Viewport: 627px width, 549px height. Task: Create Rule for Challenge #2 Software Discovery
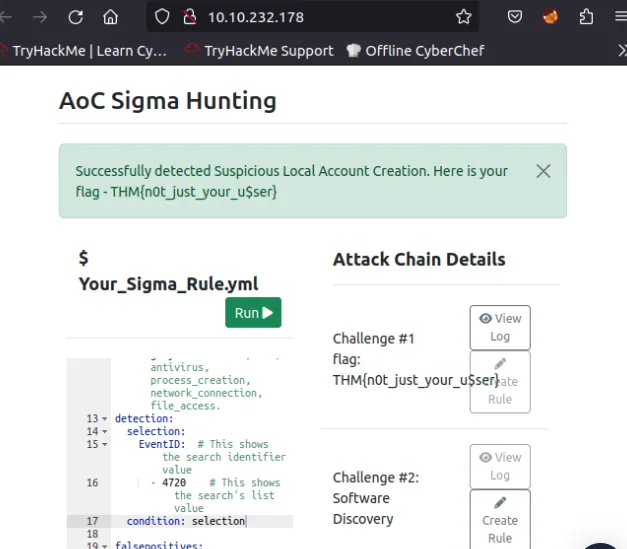pos(500,521)
